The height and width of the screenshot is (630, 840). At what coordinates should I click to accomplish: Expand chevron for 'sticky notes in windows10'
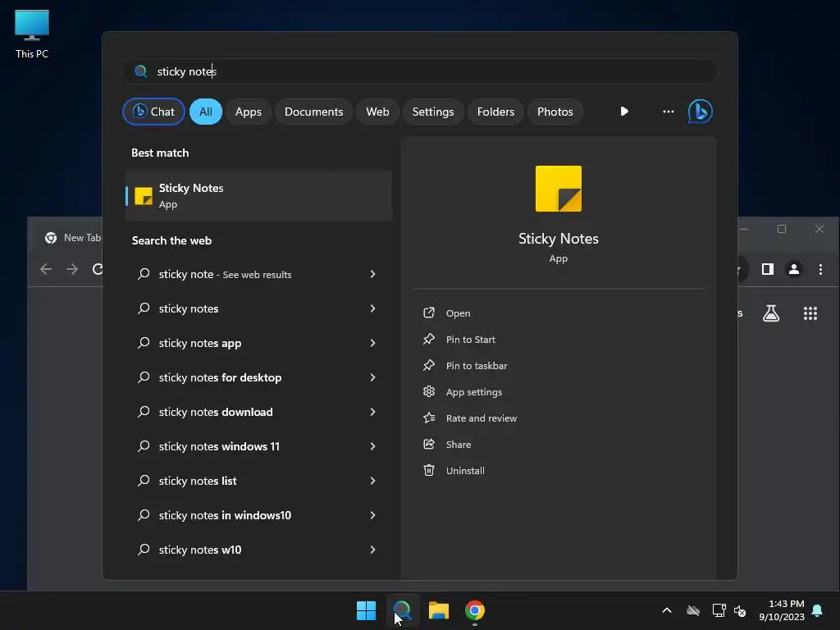[x=373, y=515]
